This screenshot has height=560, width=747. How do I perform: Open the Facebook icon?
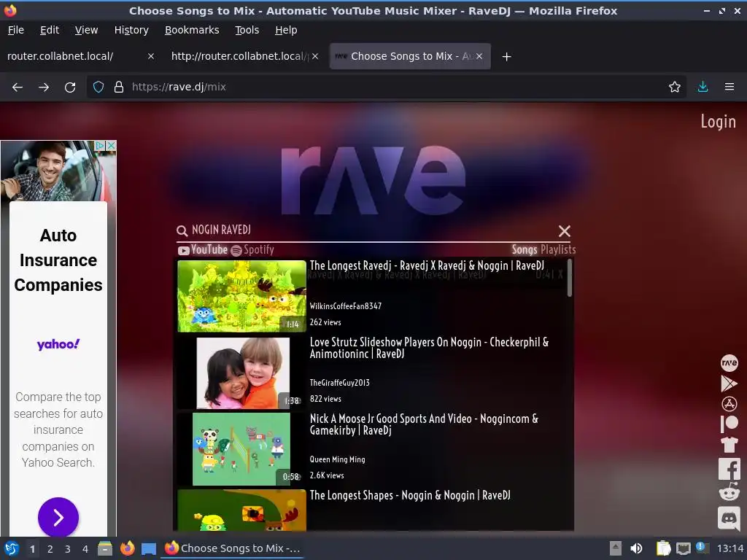click(729, 469)
